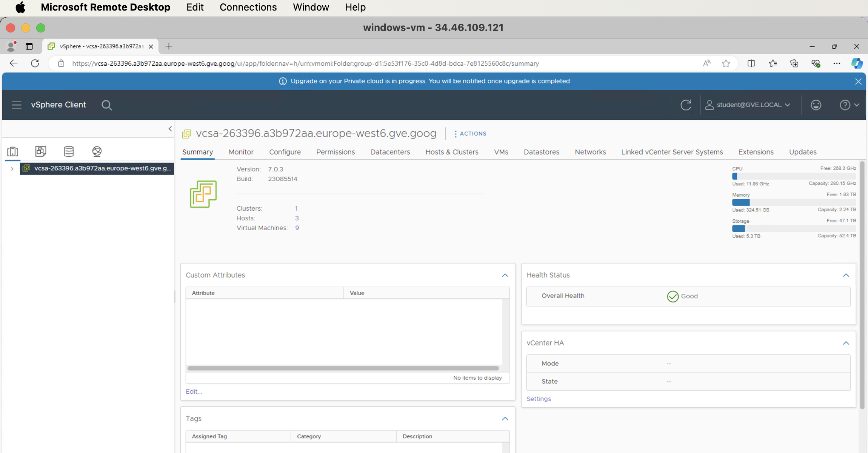The image size is (868, 453).
Task: Expand the vcsa-263396 tree node
Action: tap(12, 169)
